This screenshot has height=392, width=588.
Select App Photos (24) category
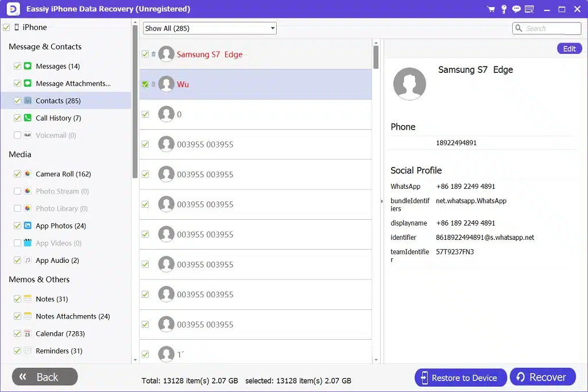pyautogui.click(x=60, y=226)
